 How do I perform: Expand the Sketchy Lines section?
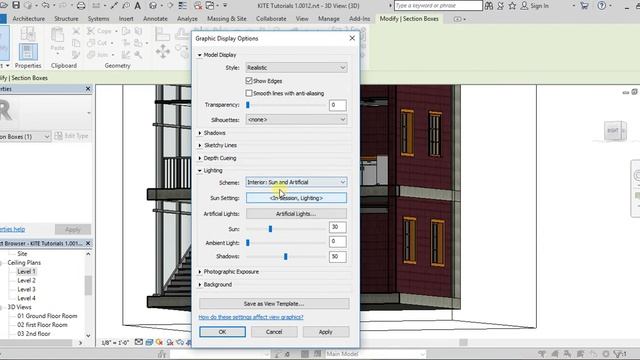point(200,145)
